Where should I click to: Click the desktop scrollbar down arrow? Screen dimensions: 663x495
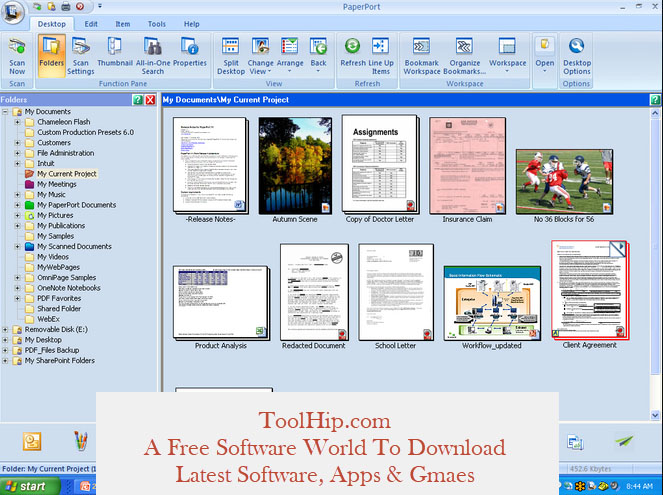pos(655,415)
